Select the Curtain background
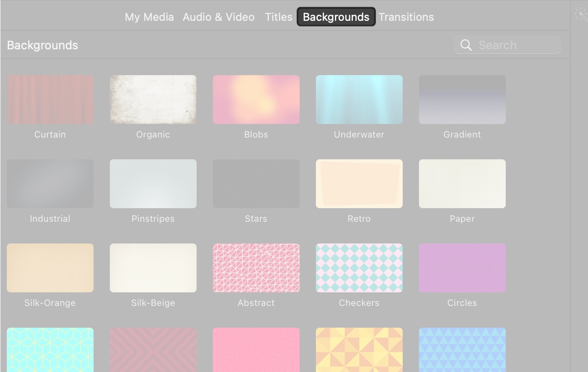 click(x=50, y=99)
